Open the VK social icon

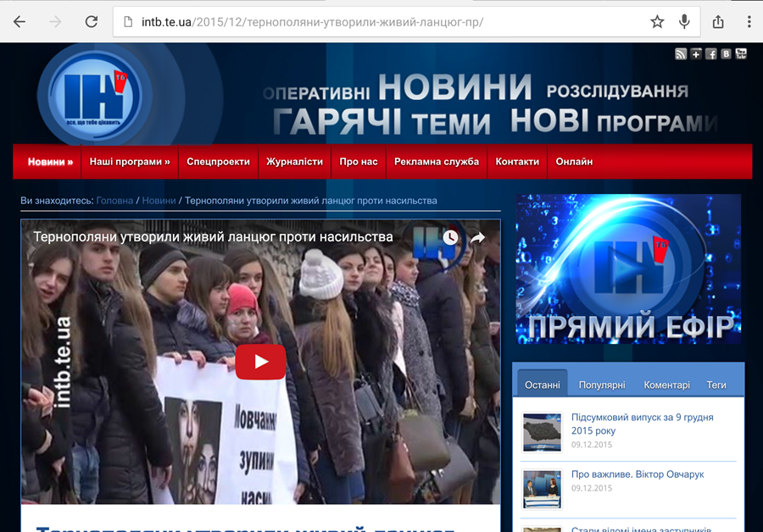coord(726,54)
